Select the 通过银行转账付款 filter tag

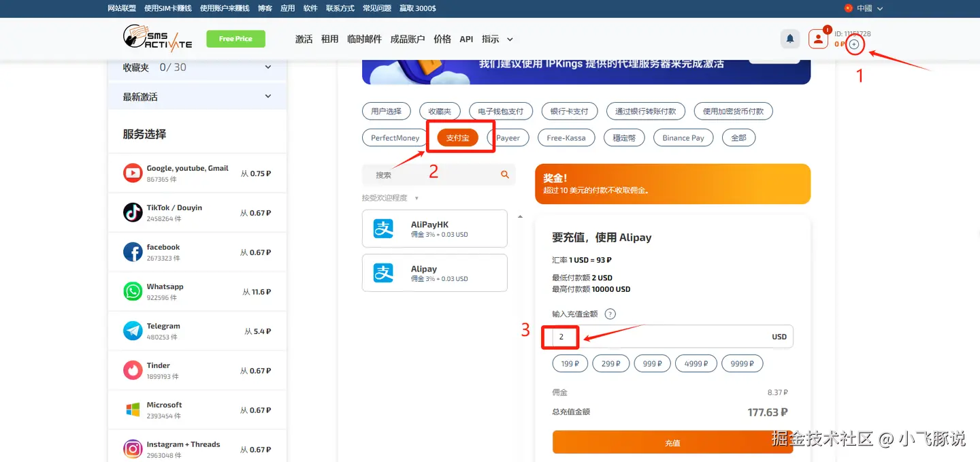pos(646,111)
